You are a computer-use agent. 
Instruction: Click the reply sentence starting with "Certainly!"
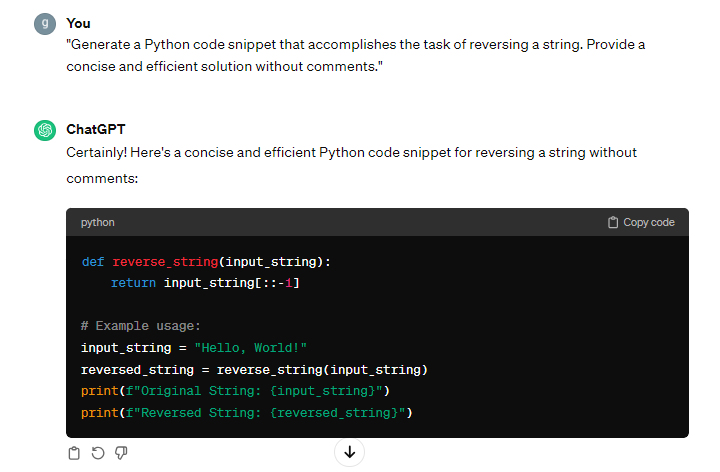coord(351,153)
